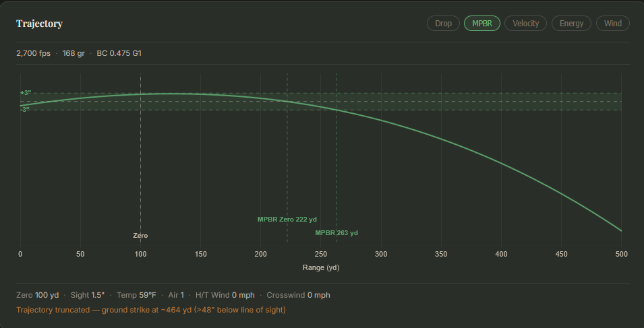Click the 150 tick on range axis

200,254
